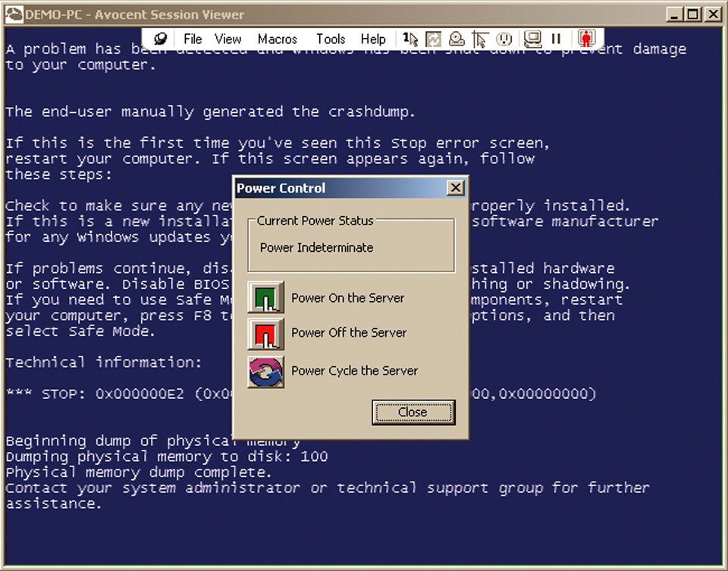
Task: Click the 'select Safe Mode.' text line
Action: [80, 331]
